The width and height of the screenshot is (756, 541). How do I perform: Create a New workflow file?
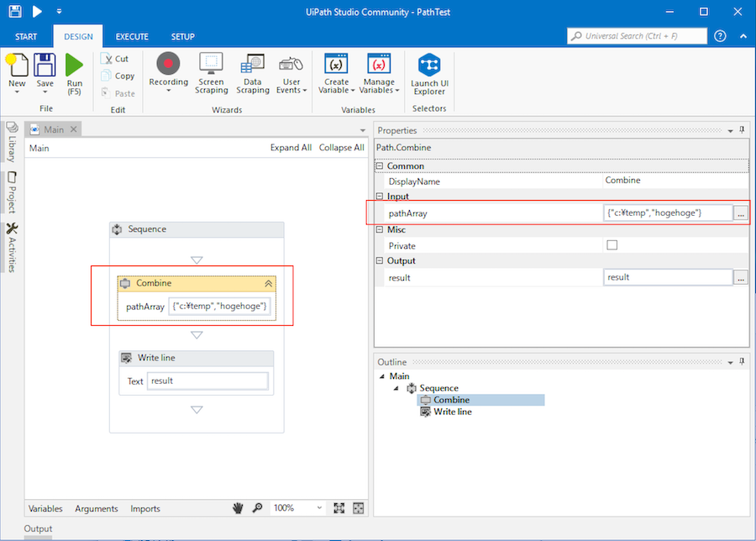[x=17, y=73]
